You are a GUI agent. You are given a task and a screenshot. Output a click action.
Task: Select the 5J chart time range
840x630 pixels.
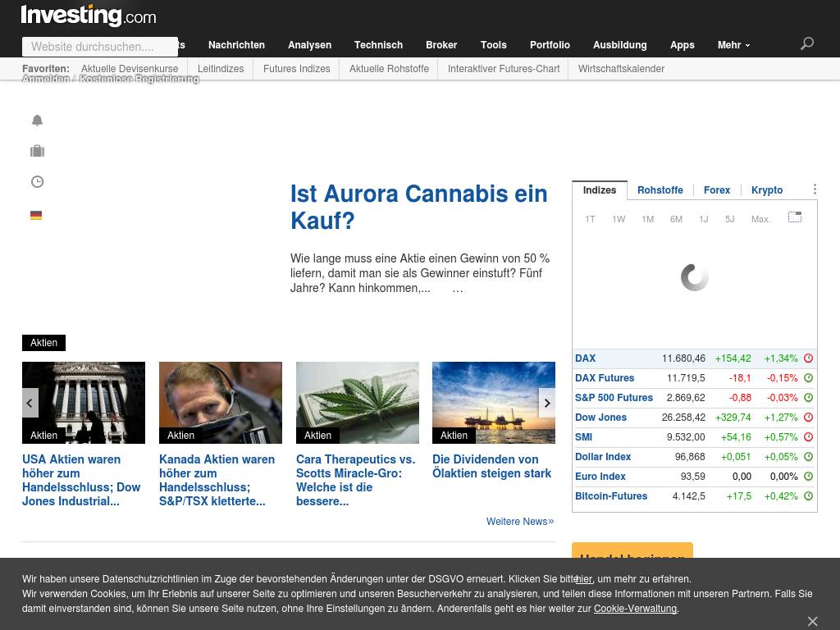pos(729,219)
